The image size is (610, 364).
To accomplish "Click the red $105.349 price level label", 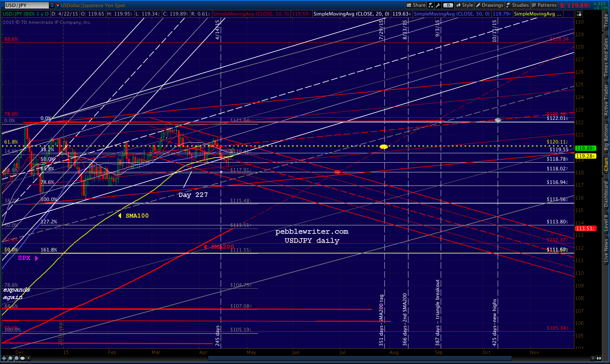I will click(x=557, y=328).
